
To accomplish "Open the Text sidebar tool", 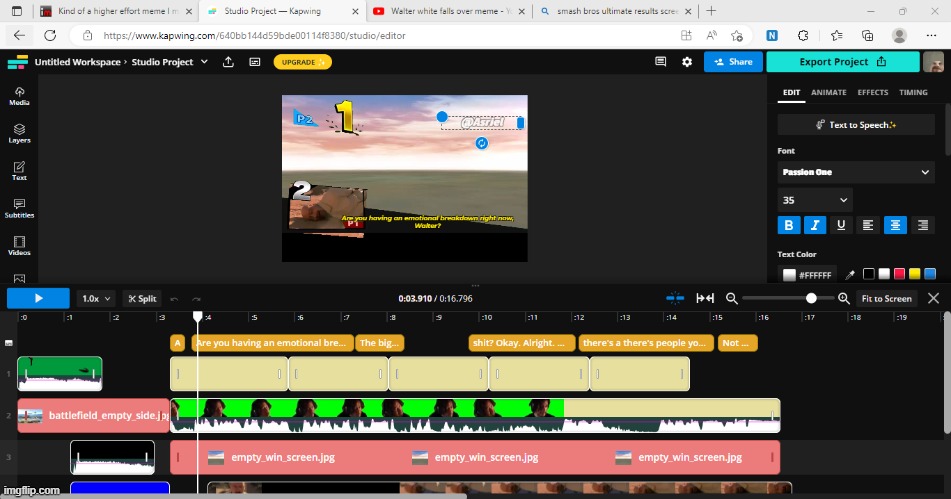I will 19,171.
